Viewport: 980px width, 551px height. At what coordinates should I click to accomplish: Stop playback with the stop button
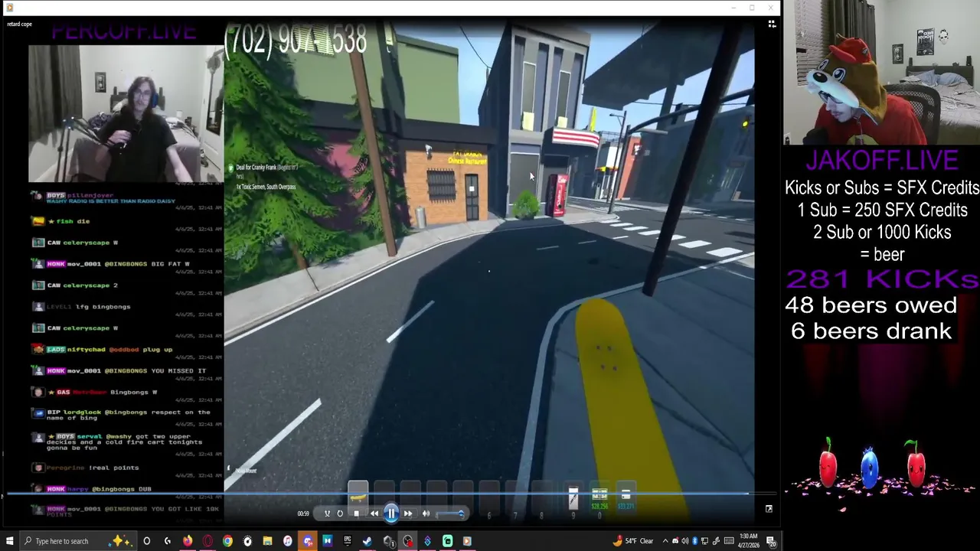[x=356, y=514]
